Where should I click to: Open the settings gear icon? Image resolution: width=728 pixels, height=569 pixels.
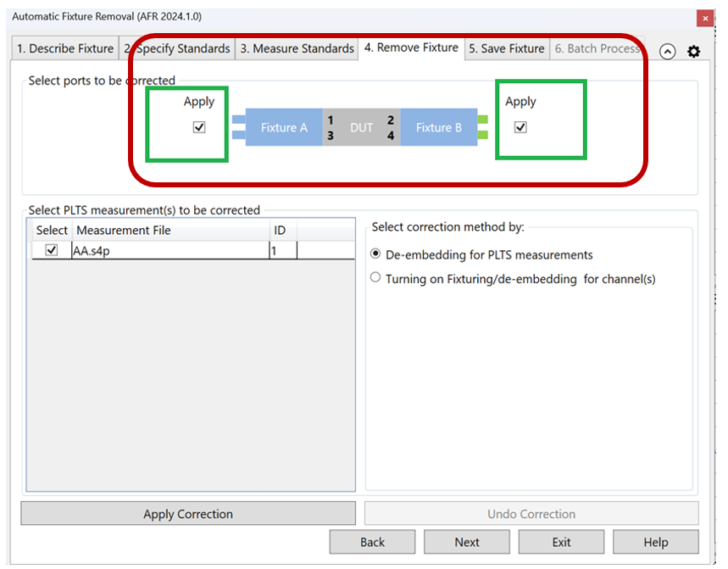pos(693,51)
